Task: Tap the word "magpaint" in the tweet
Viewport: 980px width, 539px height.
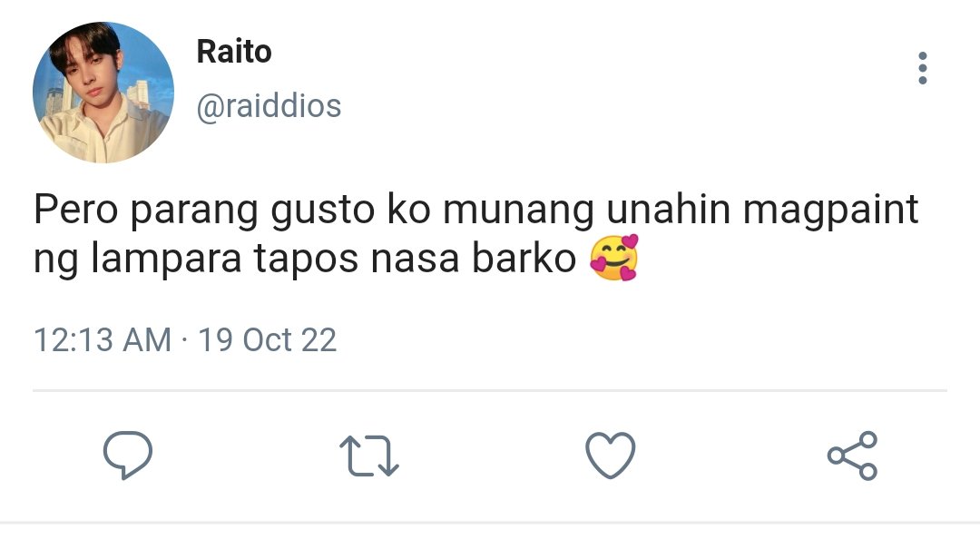Action: pos(830,211)
